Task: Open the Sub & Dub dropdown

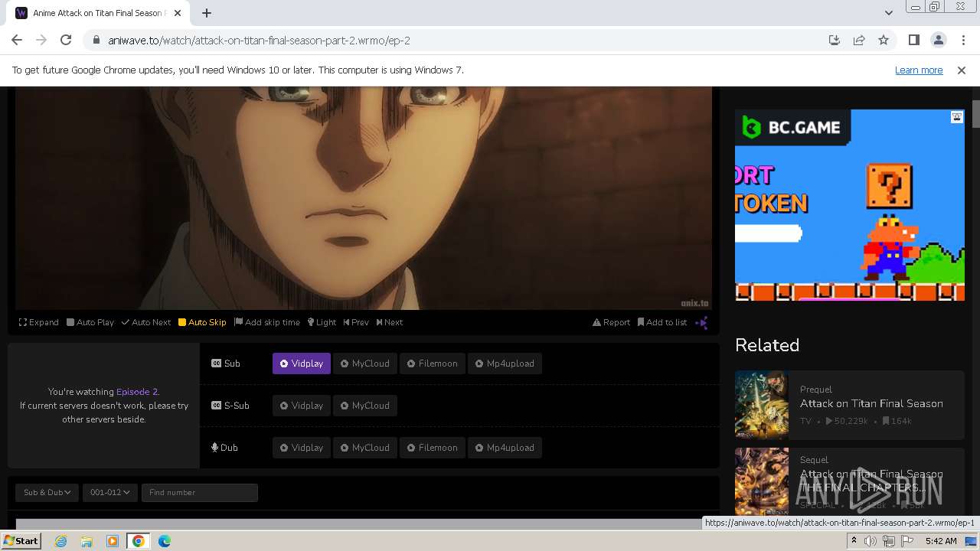Action: 47,492
